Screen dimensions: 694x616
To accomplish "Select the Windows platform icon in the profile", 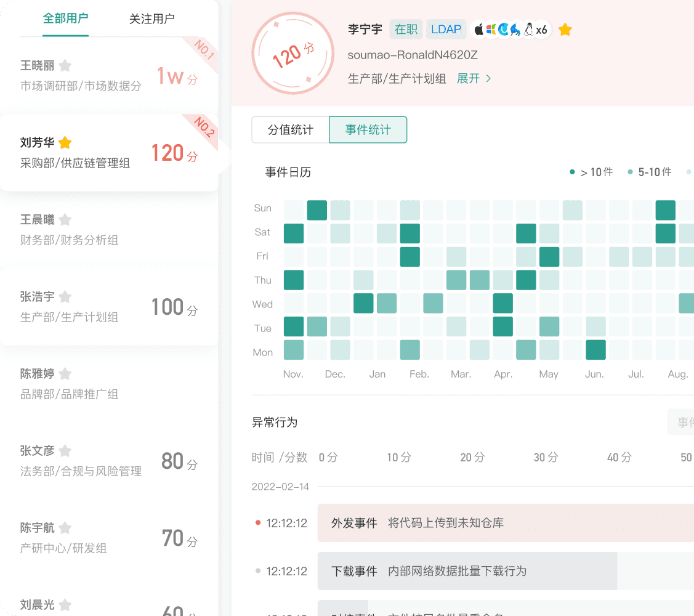I will click(x=491, y=29).
